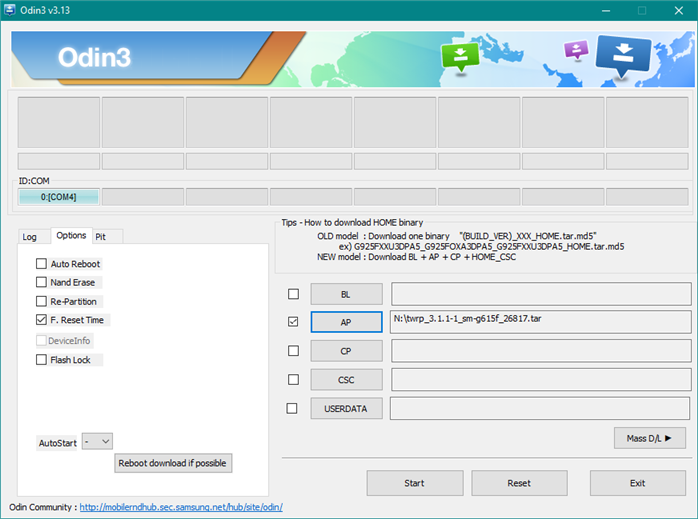698x519 pixels.
Task: Uncheck the checkbox beside AP
Action: point(293,321)
